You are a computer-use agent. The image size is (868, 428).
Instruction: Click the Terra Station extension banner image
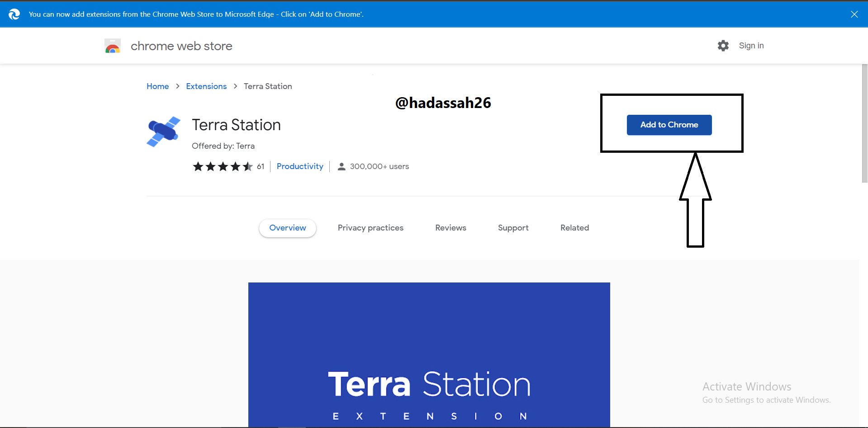[x=429, y=355]
